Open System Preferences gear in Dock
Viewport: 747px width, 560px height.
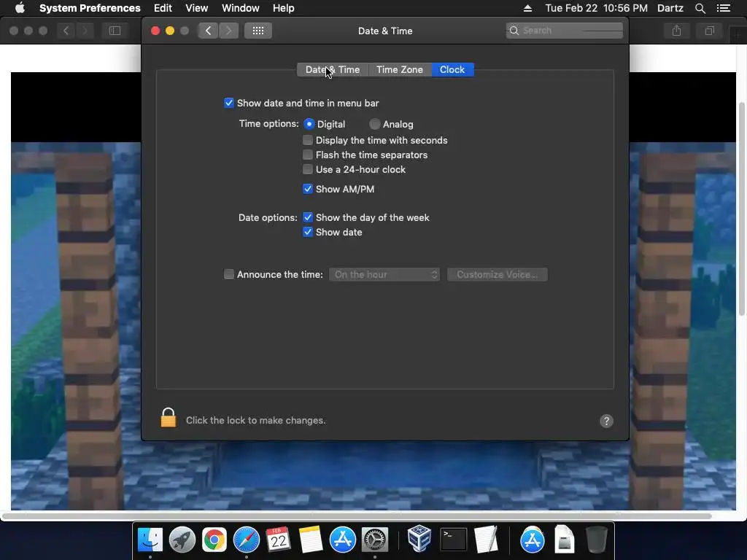375,540
